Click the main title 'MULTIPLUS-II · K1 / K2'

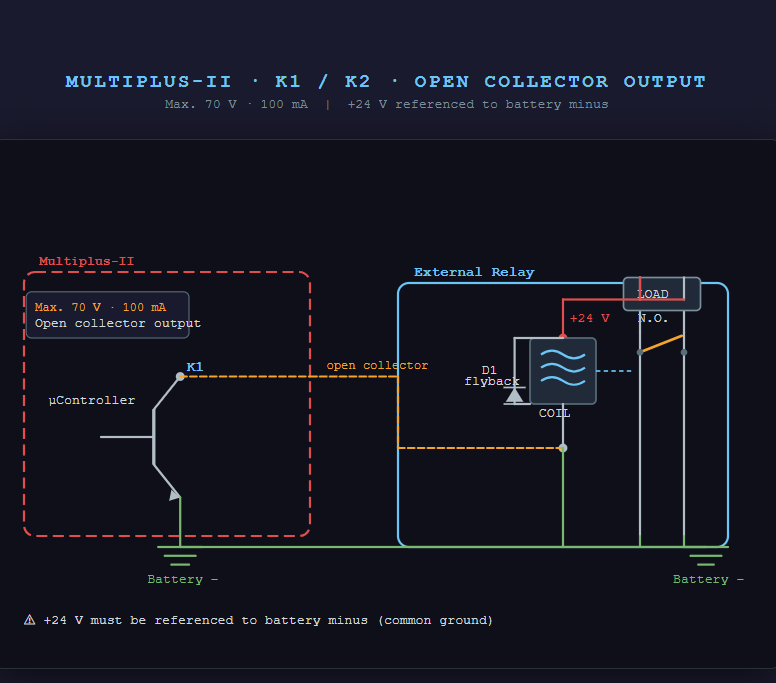tap(386, 82)
